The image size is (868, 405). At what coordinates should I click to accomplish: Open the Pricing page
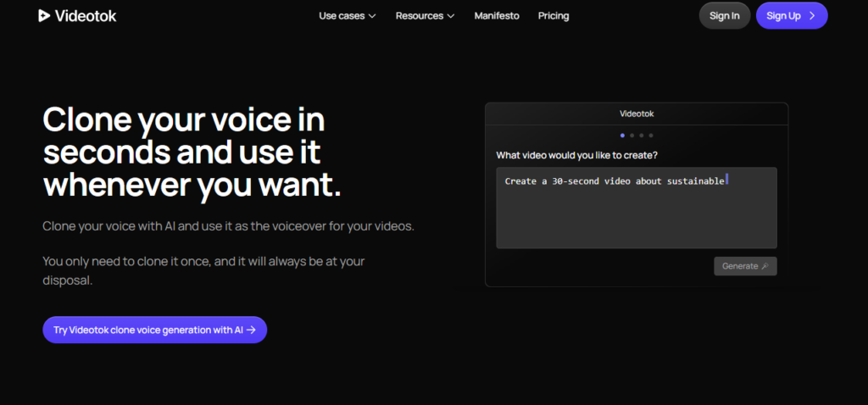pyautogui.click(x=553, y=16)
